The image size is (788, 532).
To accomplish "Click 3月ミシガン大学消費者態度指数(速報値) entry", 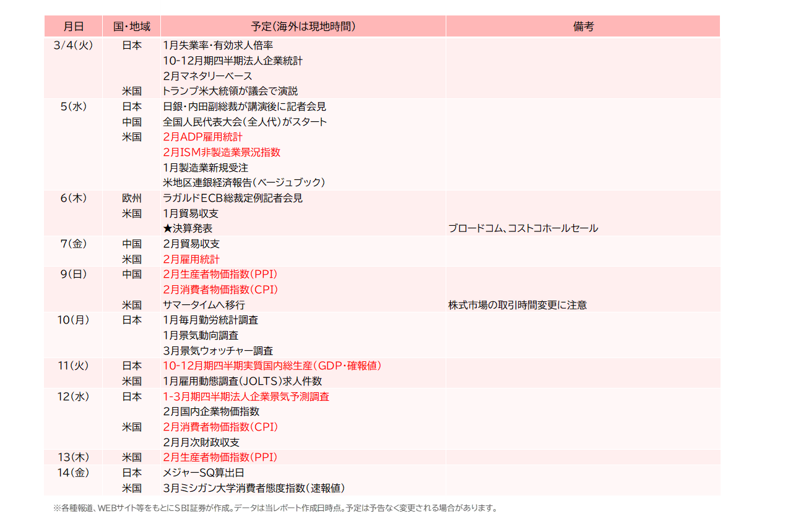I will click(254, 488).
